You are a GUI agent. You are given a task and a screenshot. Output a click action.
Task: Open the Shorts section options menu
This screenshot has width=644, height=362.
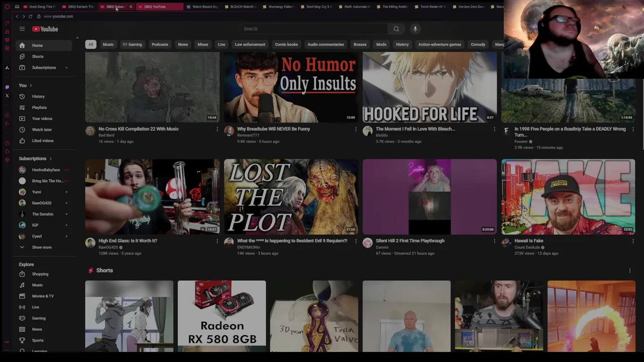(629, 270)
